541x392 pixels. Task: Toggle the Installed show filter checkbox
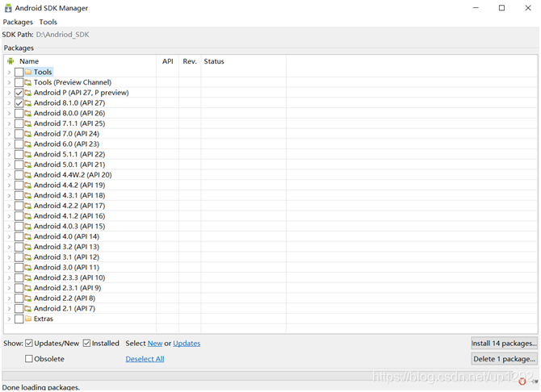click(x=86, y=343)
